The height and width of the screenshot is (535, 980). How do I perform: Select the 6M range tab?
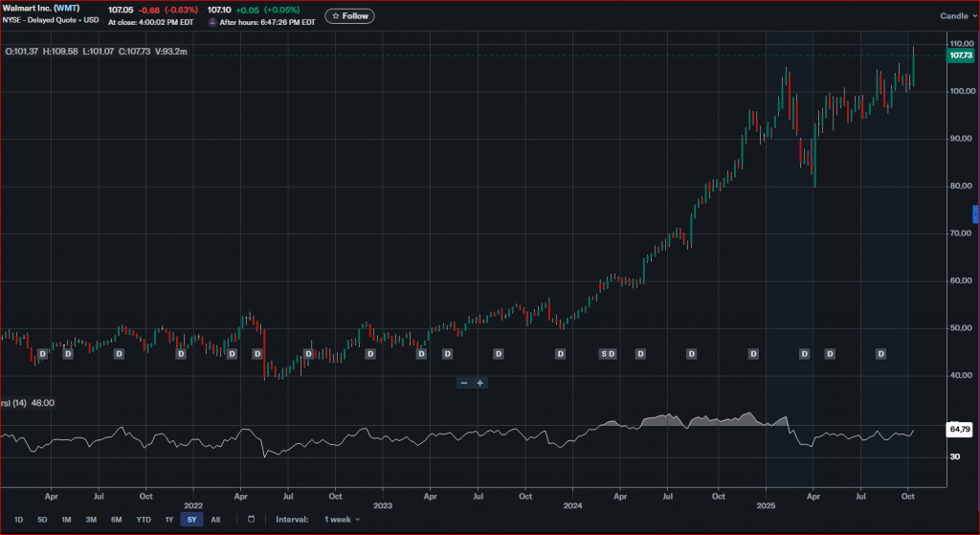[x=116, y=519]
